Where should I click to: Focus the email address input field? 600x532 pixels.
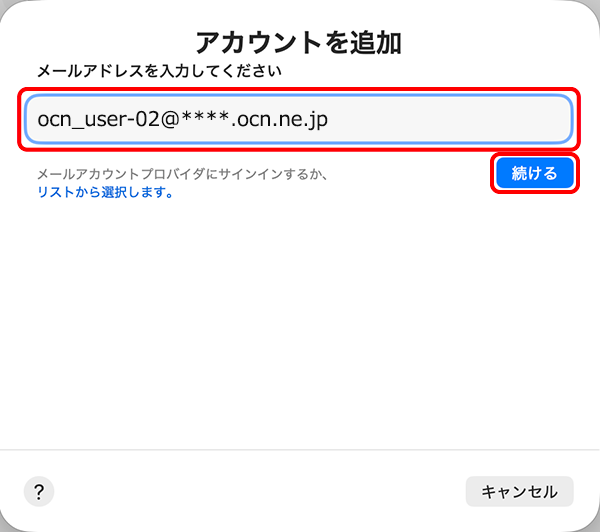[x=298, y=120]
